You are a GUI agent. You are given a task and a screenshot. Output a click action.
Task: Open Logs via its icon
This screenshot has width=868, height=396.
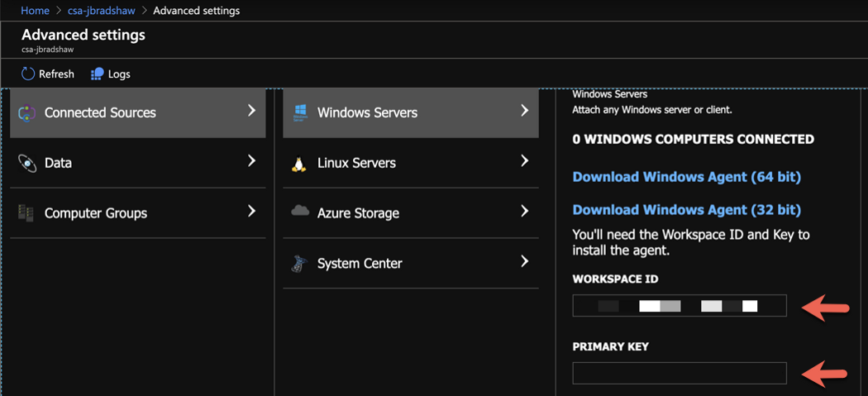click(98, 74)
